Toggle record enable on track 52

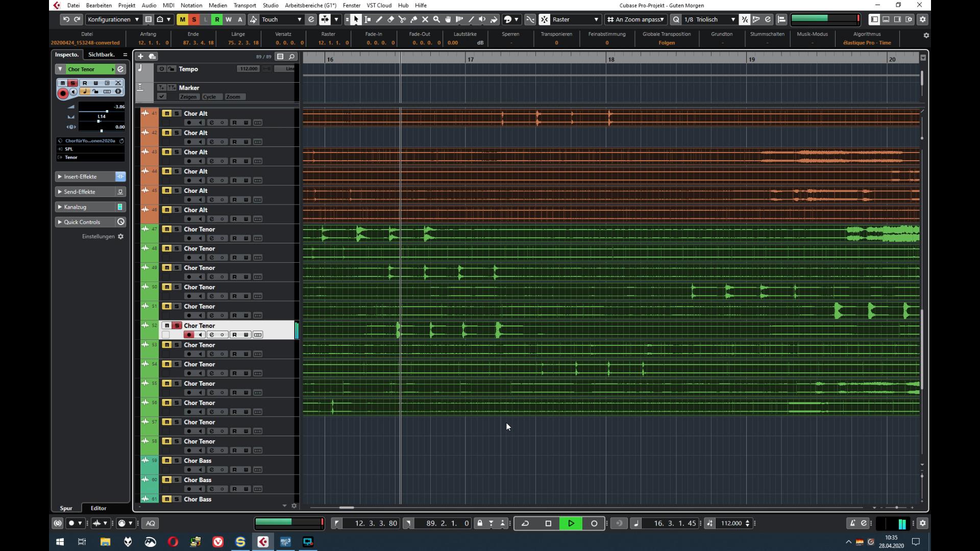click(189, 335)
